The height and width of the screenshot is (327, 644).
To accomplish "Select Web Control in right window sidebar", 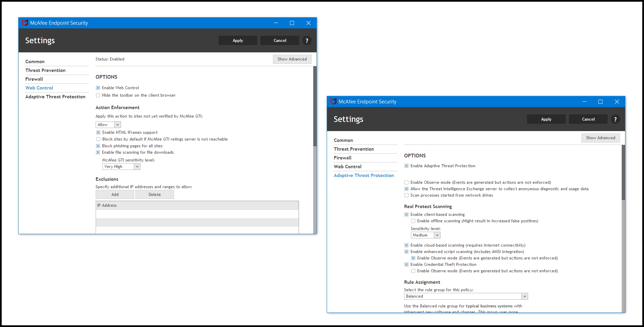I will pos(348,167).
